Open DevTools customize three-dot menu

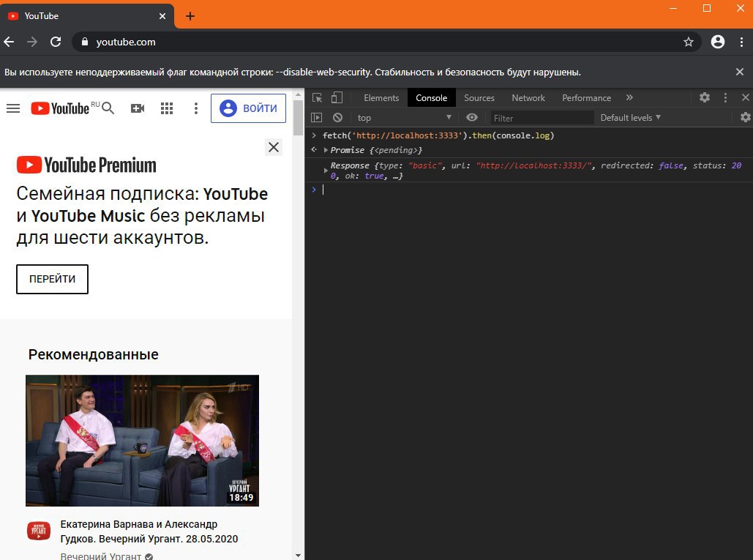click(x=725, y=97)
